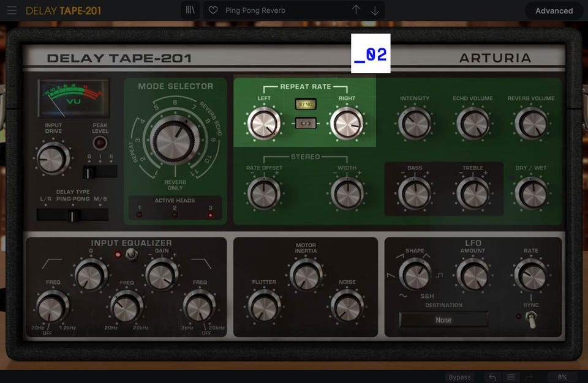Click the LFO AMOUNT knob
Screen dimensions: 588x383
click(472, 275)
